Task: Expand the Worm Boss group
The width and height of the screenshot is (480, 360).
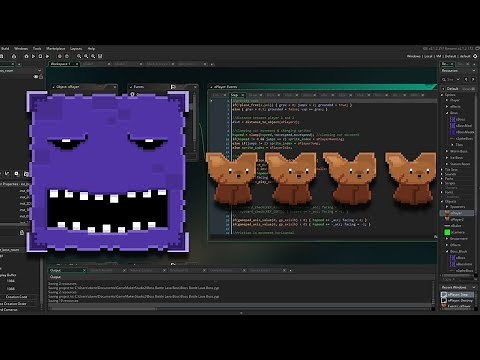Action: pyautogui.click(x=447, y=151)
